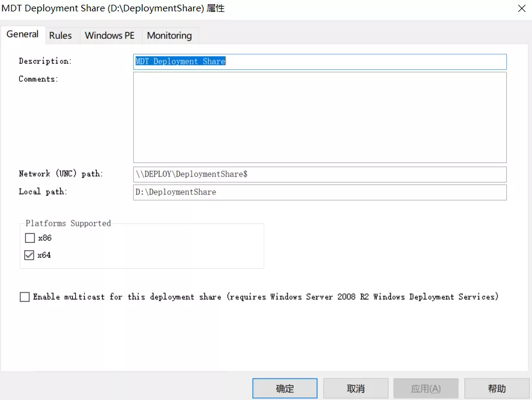Open the Windows PE tab
532x400 pixels.
point(109,35)
